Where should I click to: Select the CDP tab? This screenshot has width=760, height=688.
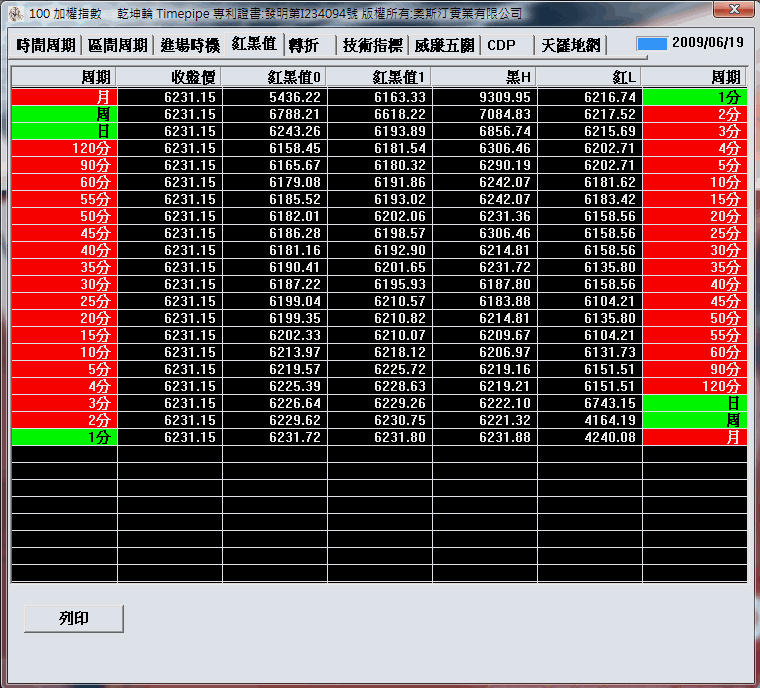point(501,45)
